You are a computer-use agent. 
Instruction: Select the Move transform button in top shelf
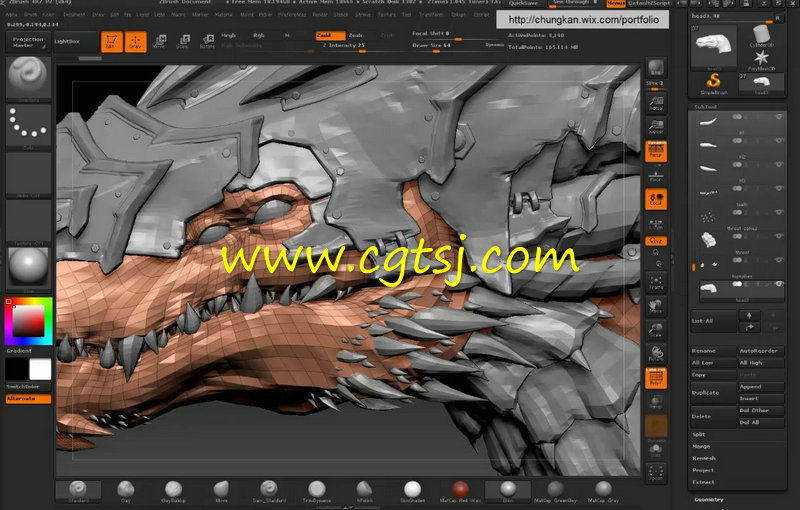[159, 41]
